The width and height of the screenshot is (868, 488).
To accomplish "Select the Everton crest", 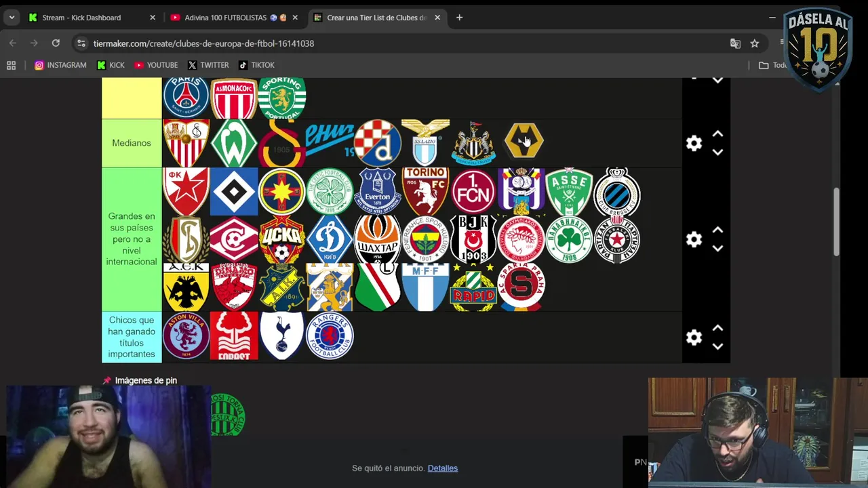I will (x=378, y=192).
